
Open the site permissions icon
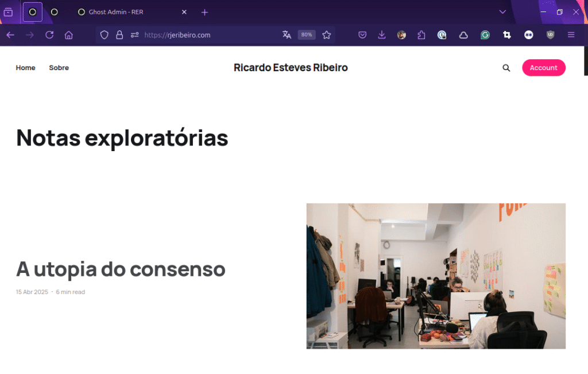tap(134, 35)
